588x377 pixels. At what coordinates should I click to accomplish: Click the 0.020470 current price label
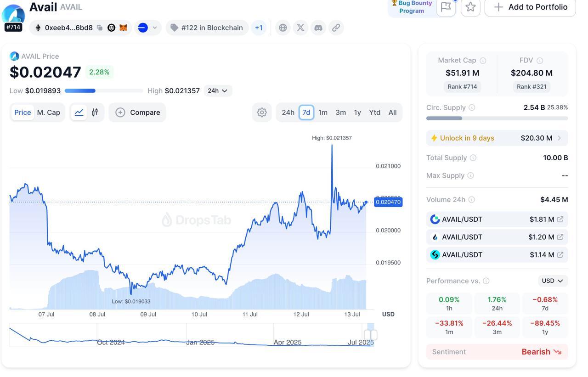coord(388,202)
